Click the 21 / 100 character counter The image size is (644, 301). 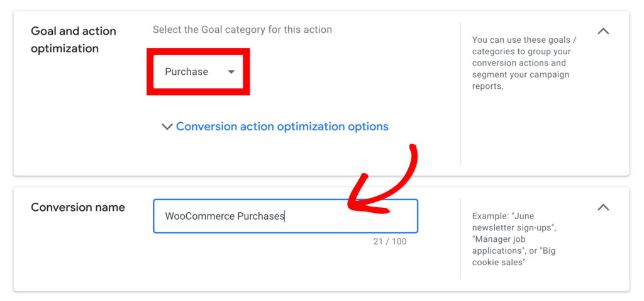389,242
